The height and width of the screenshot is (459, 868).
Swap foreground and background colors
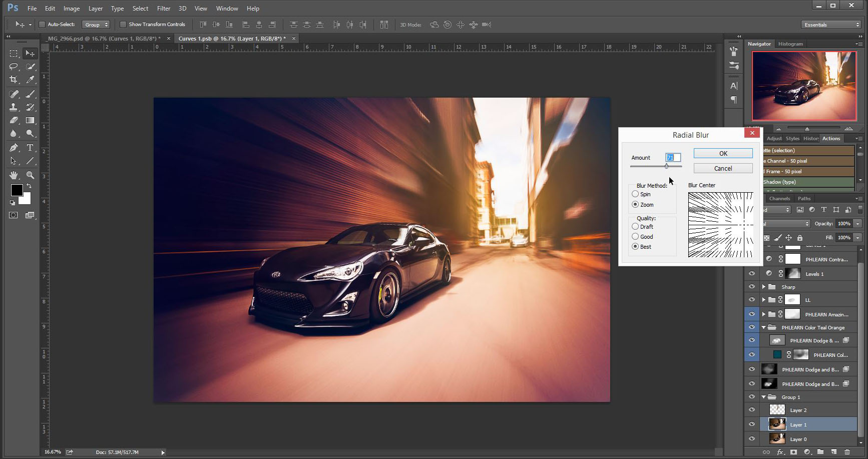point(29,186)
